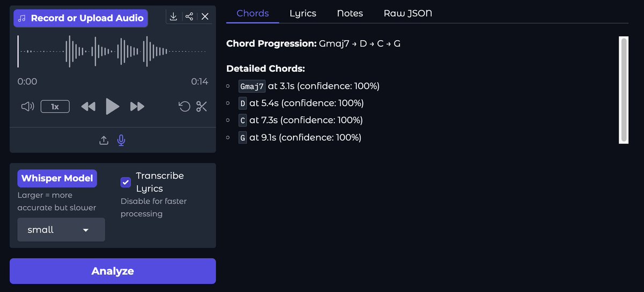This screenshot has width=644, height=292.
Task: Rewind the audio playback
Action: coord(88,107)
